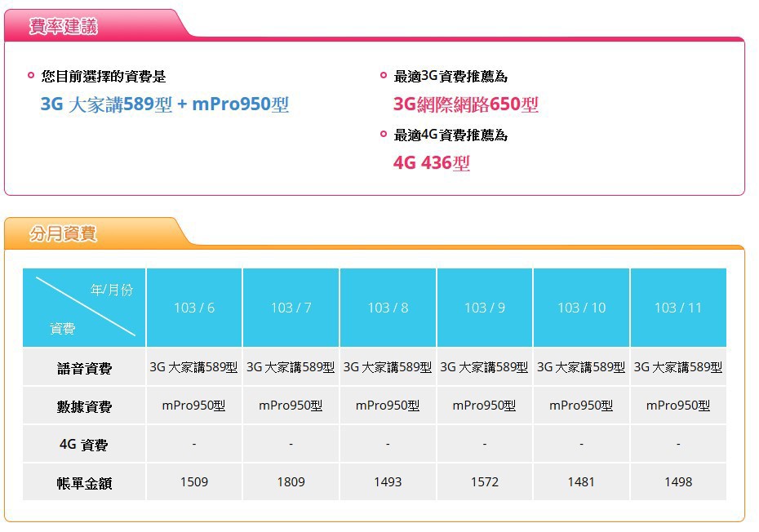Click the 4G 資費 dash under 103 / 6
This screenshot has width=759, height=532.
pos(194,444)
